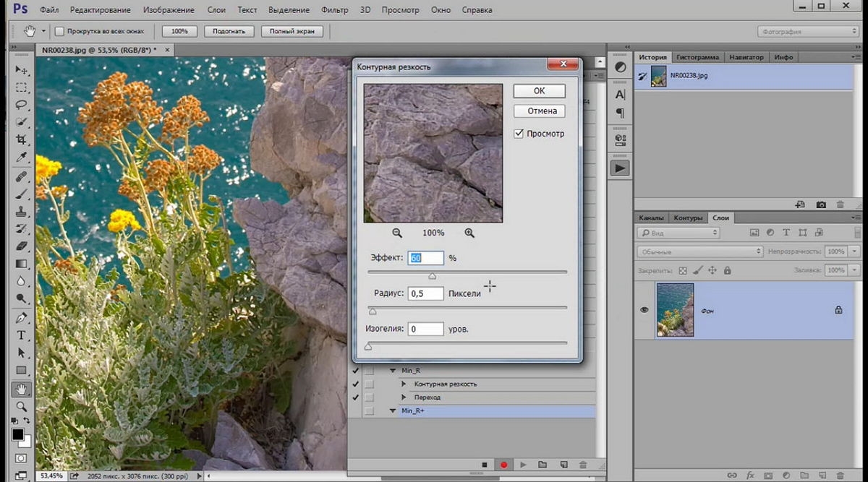Toggle lock transparent pixels button
The height and width of the screenshot is (482, 868).
[x=682, y=270]
